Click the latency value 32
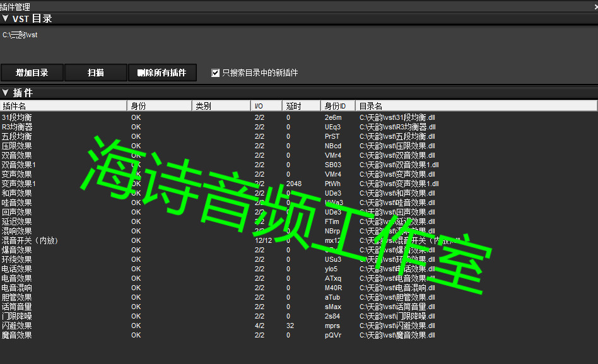Image resolution: width=598 pixels, height=364 pixels. [290, 326]
